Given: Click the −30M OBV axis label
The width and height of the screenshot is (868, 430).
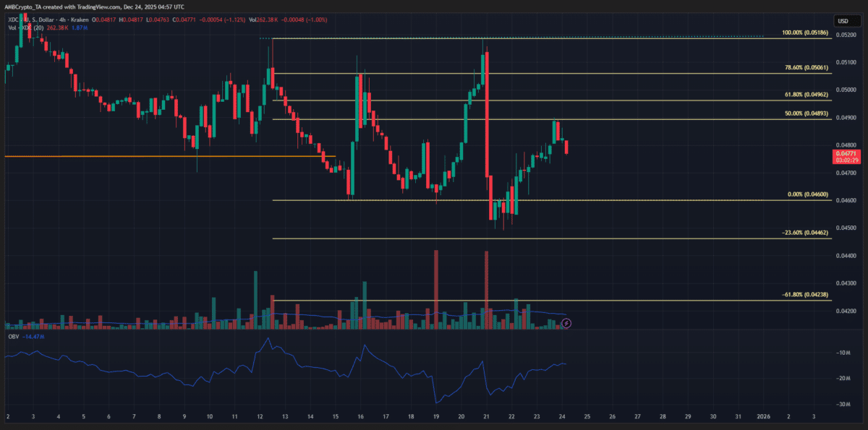Looking at the screenshot, I should pos(843,404).
